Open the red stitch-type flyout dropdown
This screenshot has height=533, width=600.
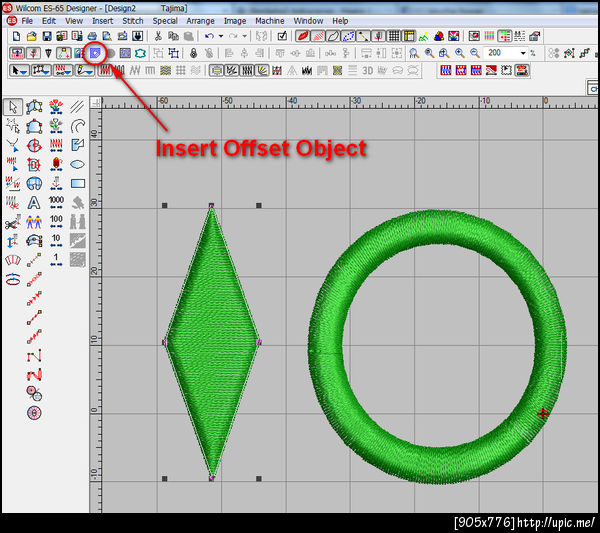click(x=69, y=73)
